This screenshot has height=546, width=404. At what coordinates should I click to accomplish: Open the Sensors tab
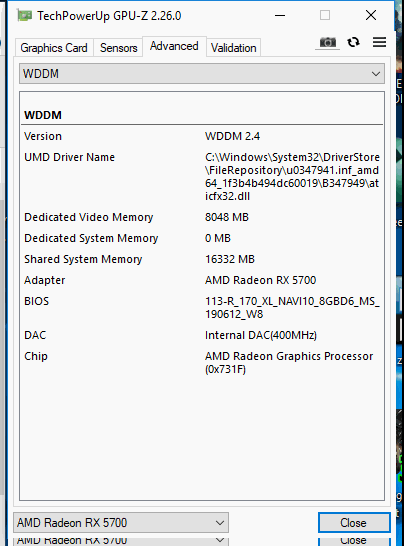click(118, 48)
